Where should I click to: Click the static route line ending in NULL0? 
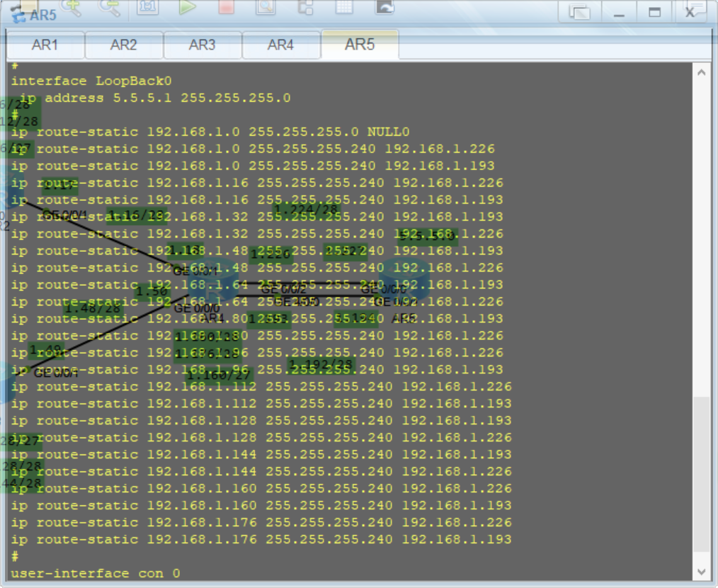click(210, 132)
